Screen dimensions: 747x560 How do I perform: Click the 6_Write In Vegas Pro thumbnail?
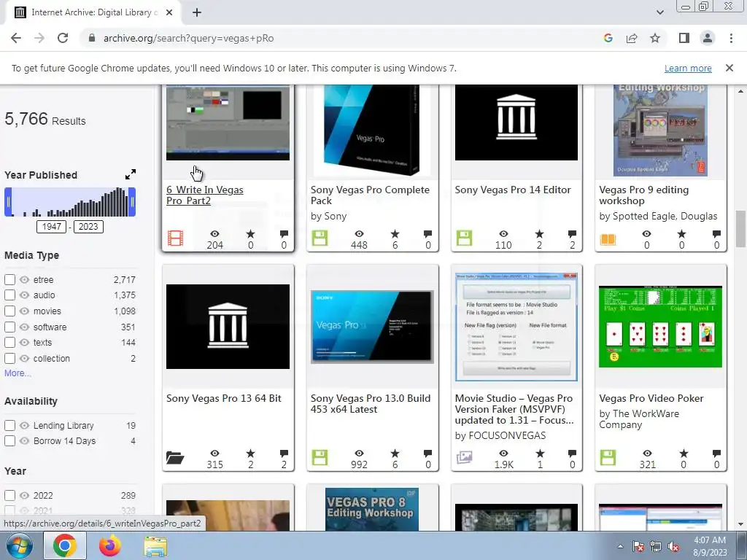pyautogui.click(x=228, y=122)
